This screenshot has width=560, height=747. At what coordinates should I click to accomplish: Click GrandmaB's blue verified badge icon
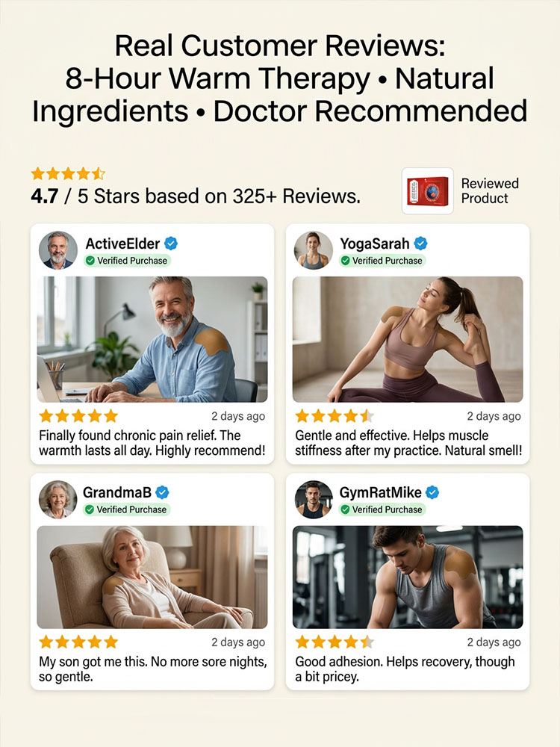click(162, 492)
